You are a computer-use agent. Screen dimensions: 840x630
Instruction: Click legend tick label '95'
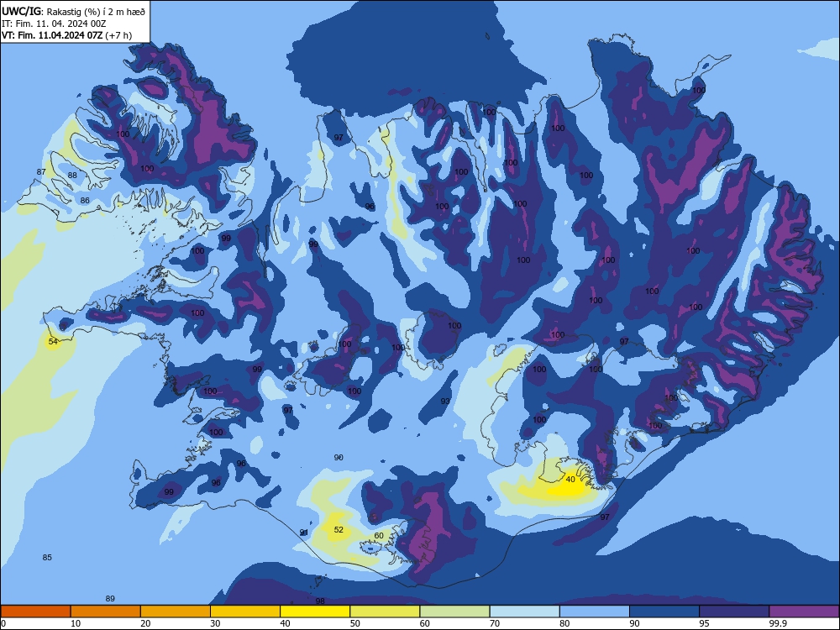tap(705, 623)
